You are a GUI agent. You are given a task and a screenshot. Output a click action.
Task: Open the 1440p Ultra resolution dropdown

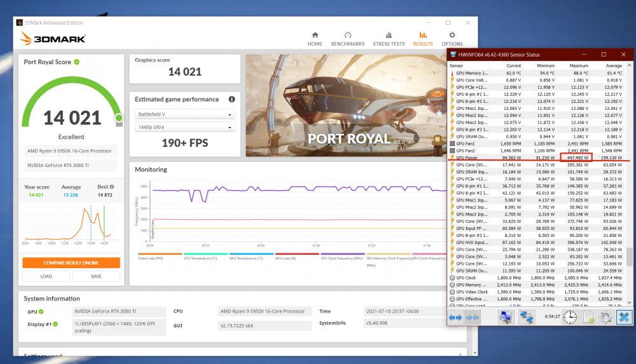pyautogui.click(x=185, y=127)
